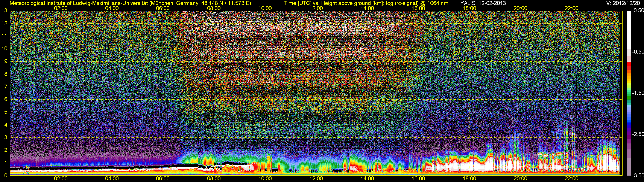Click the 6 km height axis label
The height and width of the screenshot is (182, 644).
pyautogui.click(x=6, y=100)
